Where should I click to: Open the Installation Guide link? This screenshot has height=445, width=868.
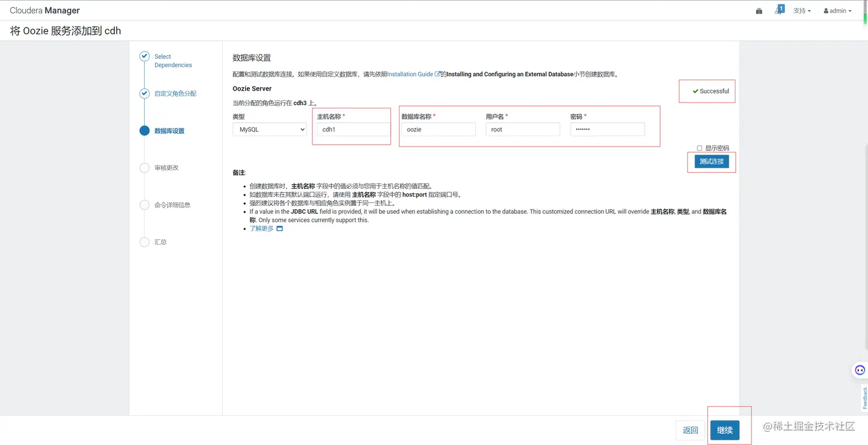410,75
